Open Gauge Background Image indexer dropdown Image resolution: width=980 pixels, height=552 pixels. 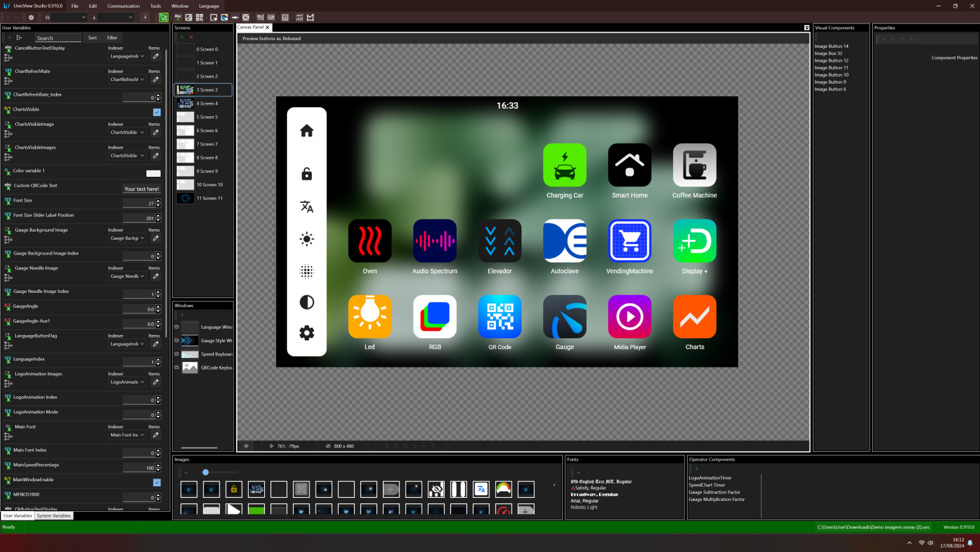tap(127, 238)
